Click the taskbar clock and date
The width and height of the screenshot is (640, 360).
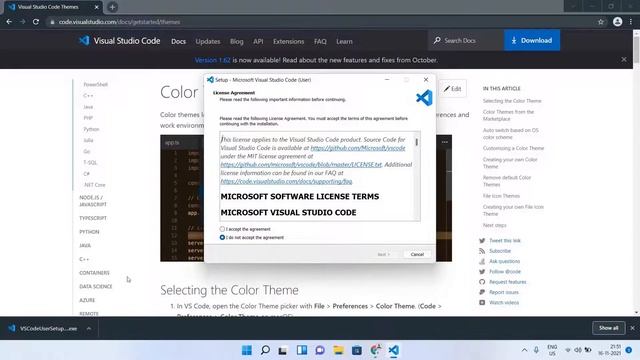610,350
